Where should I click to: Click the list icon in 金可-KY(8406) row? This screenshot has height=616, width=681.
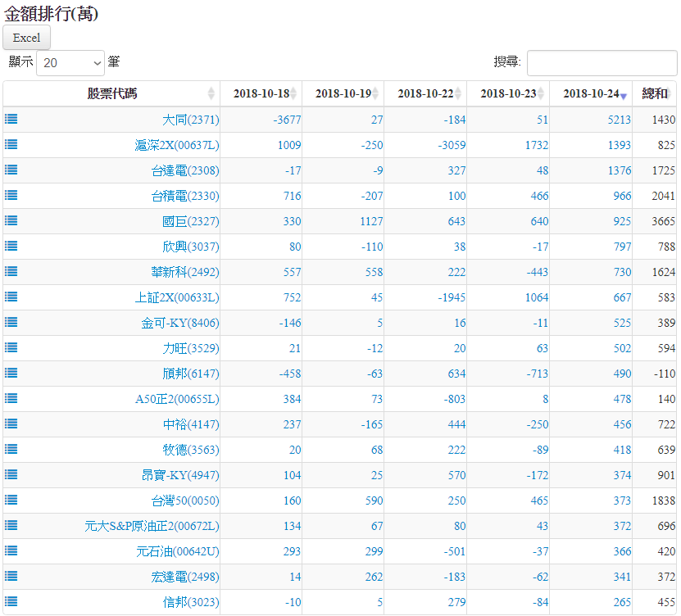pos(11,322)
